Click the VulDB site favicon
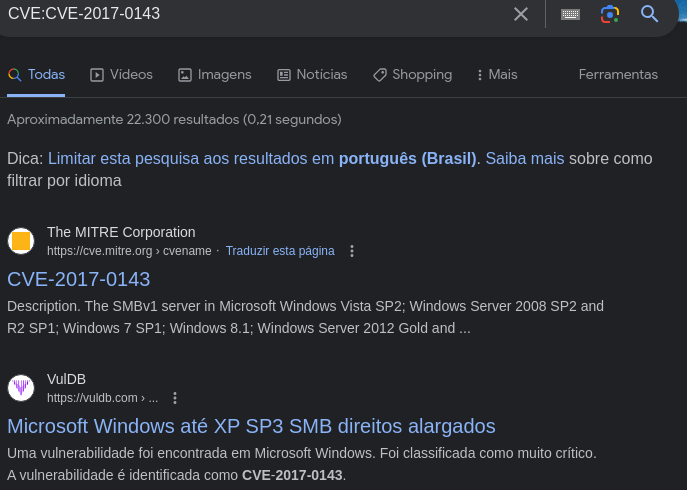 click(x=21, y=388)
